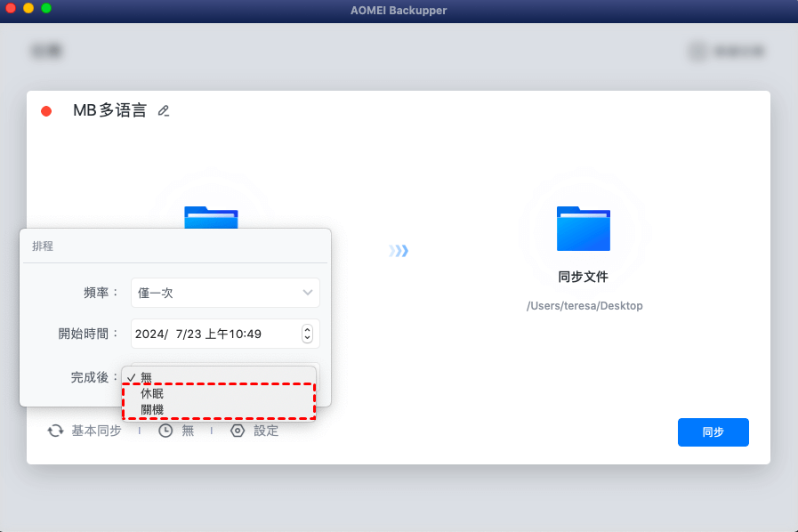Open 設定 settings text
Viewport: 798px width, 532px height.
point(266,431)
